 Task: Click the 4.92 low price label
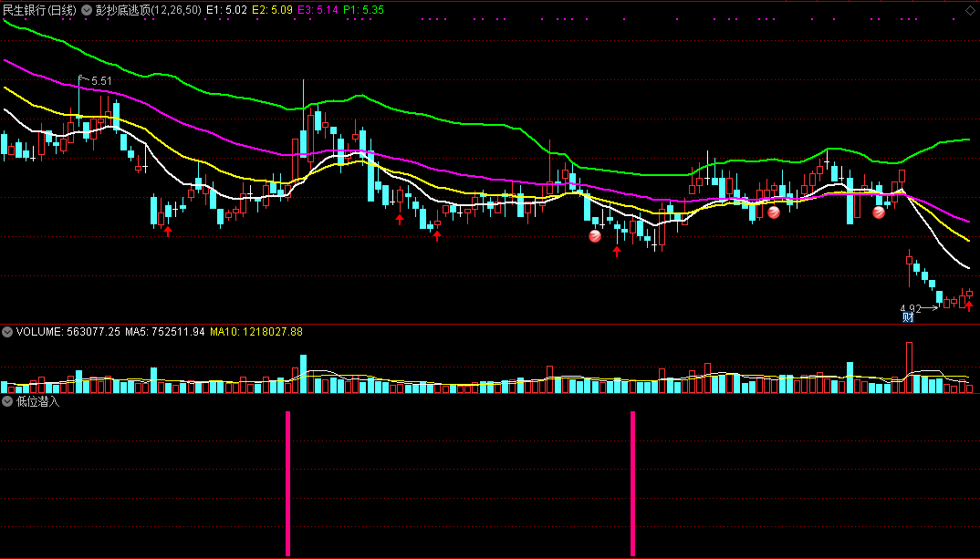tap(911, 308)
